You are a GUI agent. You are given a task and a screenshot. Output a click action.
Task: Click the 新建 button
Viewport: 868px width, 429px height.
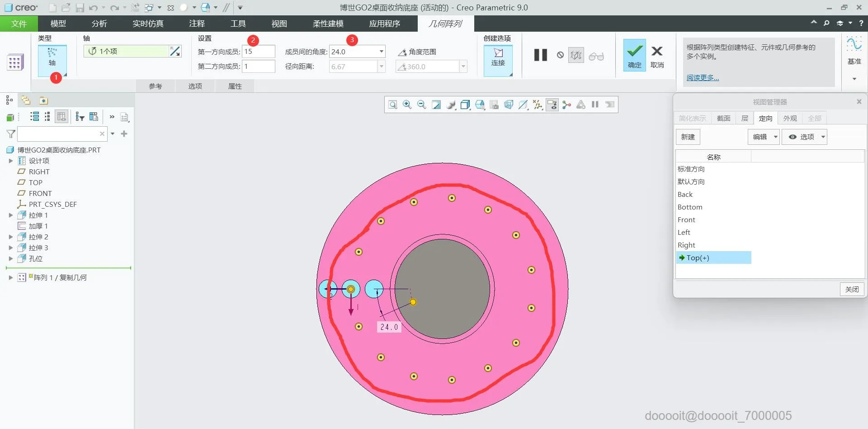pyautogui.click(x=688, y=137)
